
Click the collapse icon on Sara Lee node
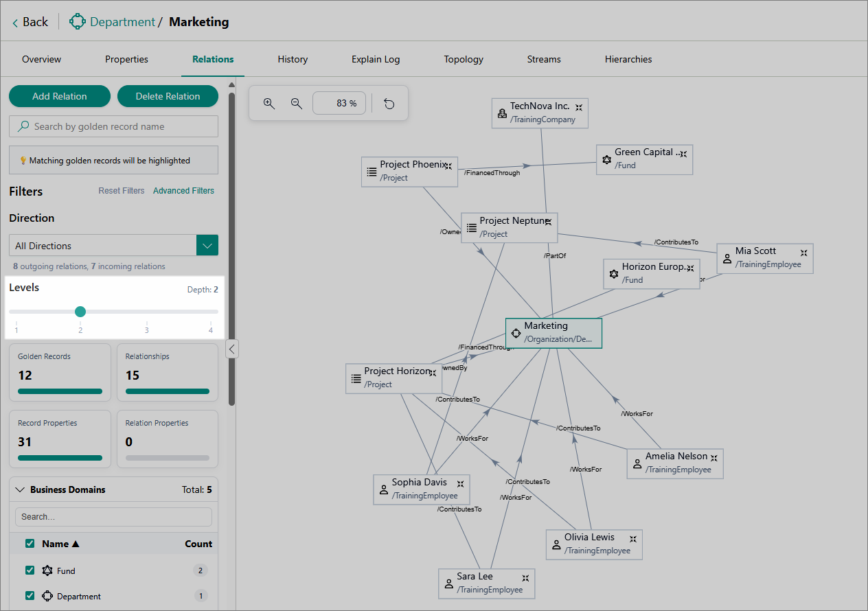coord(525,578)
